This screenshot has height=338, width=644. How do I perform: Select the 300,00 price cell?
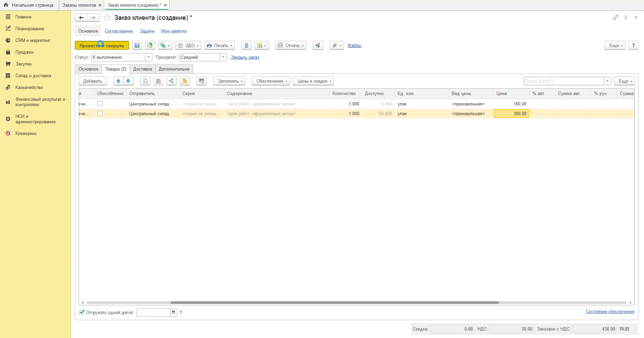pyautogui.click(x=511, y=114)
